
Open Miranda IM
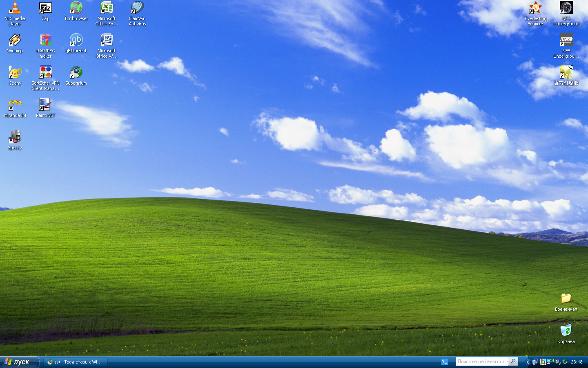15,104
